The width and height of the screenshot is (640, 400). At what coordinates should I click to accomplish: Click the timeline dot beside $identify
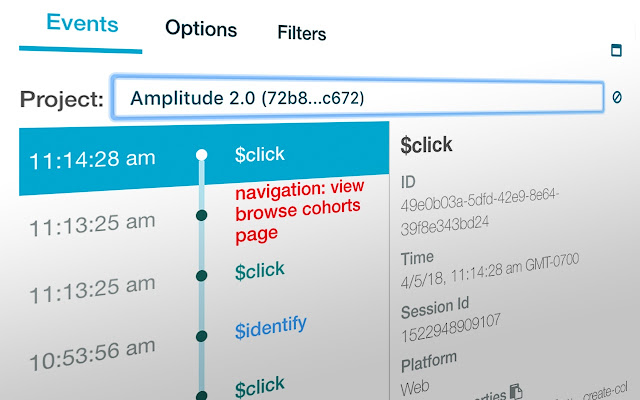coord(202,336)
